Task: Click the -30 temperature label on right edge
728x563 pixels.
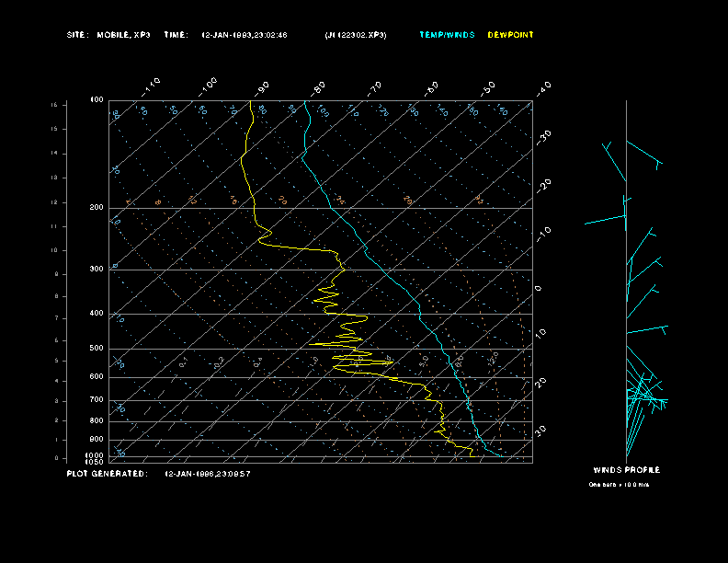Action: pyautogui.click(x=543, y=137)
